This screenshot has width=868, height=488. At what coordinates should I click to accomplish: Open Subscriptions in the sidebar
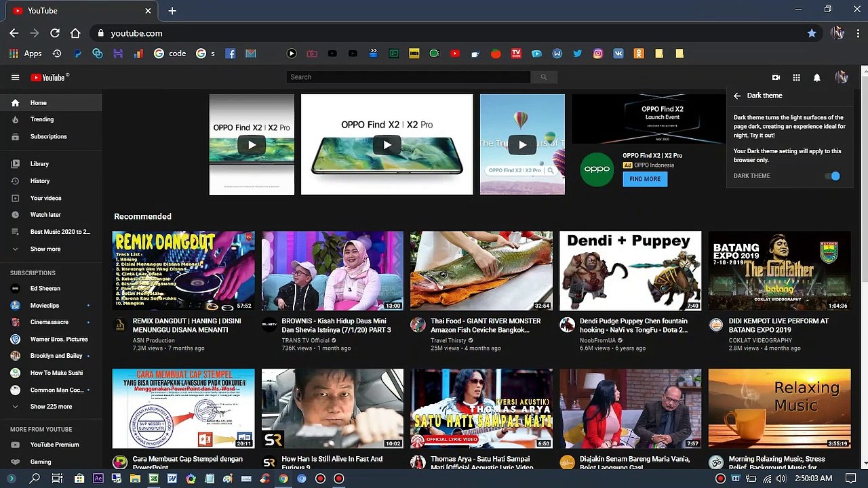[51, 136]
